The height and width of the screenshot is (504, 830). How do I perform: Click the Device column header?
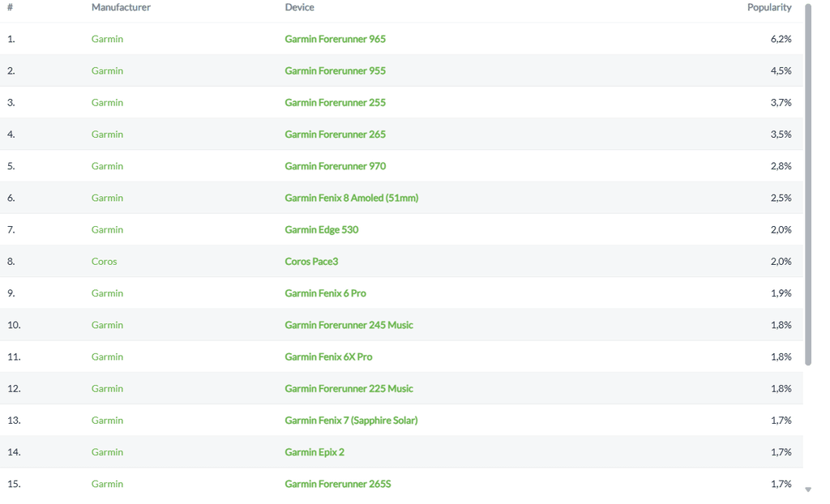pyautogui.click(x=299, y=6)
